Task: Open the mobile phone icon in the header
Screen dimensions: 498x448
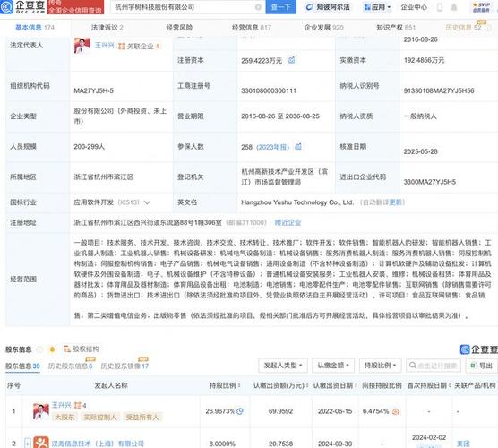Action: click(440, 7)
